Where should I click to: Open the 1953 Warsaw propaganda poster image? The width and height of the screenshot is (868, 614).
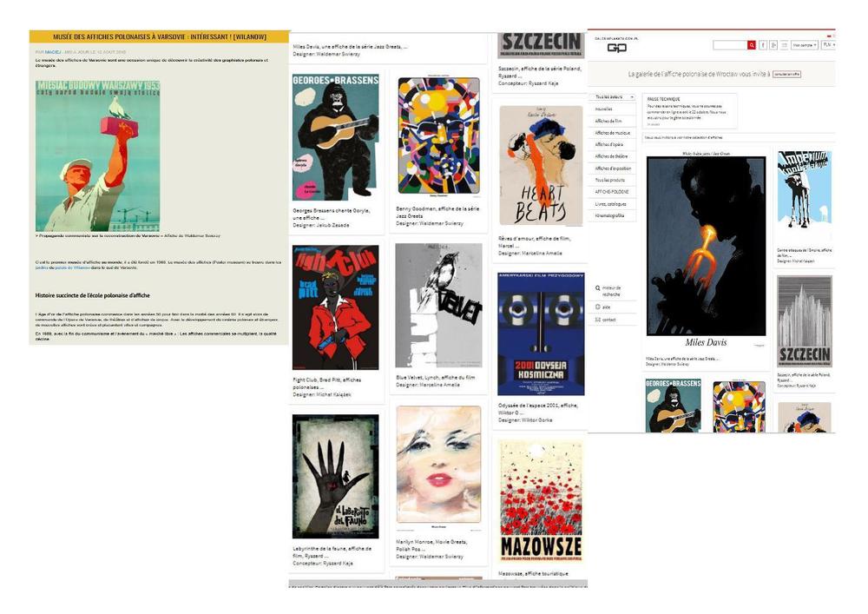click(98, 155)
